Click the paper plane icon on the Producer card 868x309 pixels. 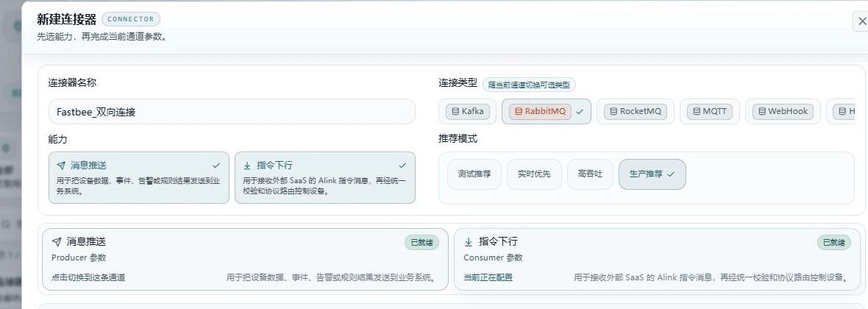(x=57, y=242)
